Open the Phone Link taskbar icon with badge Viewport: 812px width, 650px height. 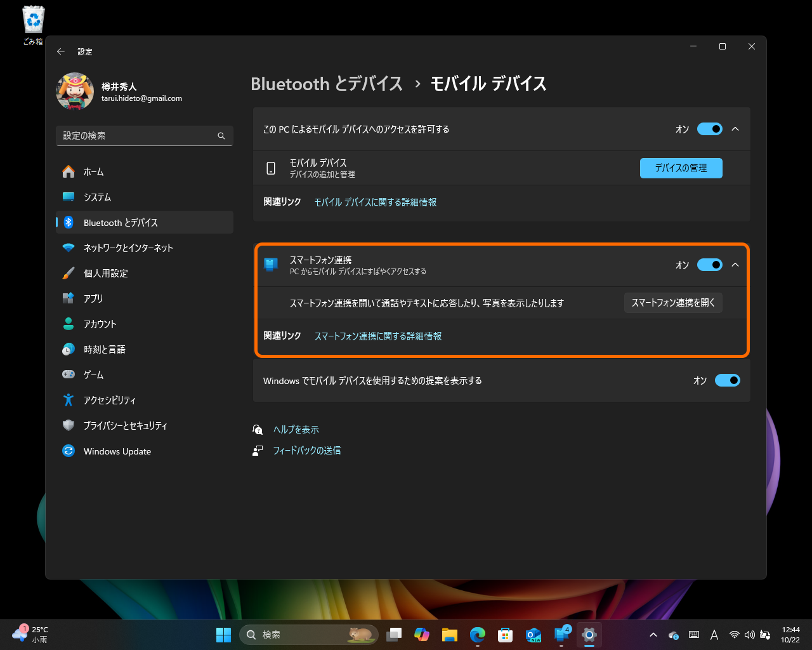561,634
